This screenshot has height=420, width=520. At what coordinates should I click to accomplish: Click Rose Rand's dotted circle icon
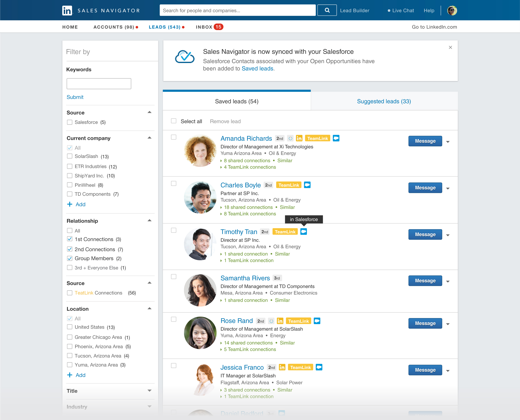coord(271,321)
